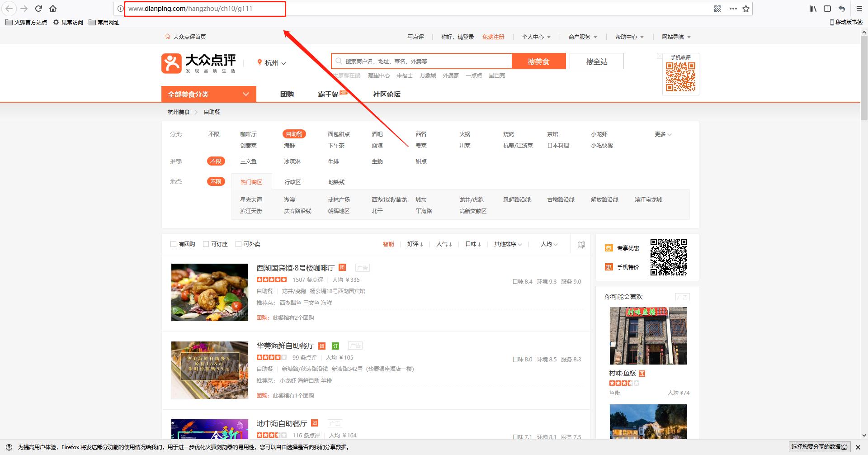
Task: Open the QR code icon in address bar
Action: tap(717, 9)
